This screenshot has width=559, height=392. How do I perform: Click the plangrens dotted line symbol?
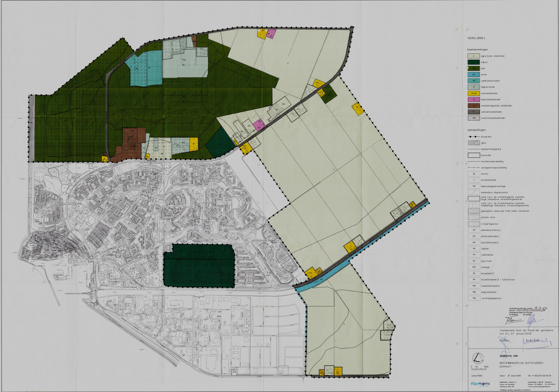tap(474, 136)
